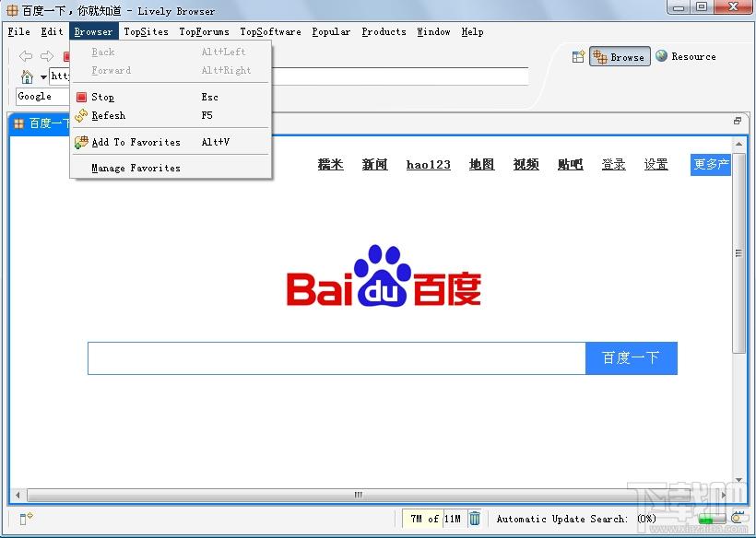
Task: Click the back arrow toolbar icon
Action: point(26,56)
